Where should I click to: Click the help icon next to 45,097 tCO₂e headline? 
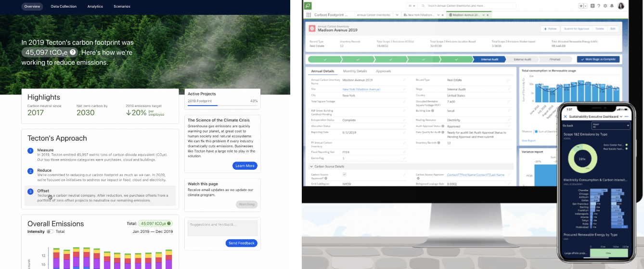point(73,52)
